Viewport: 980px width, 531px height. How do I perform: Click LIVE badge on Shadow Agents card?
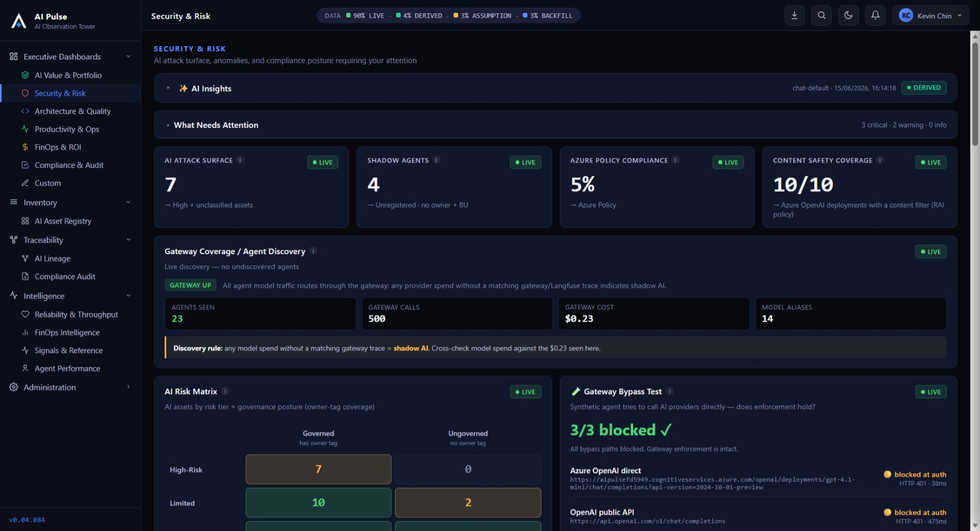[525, 162]
